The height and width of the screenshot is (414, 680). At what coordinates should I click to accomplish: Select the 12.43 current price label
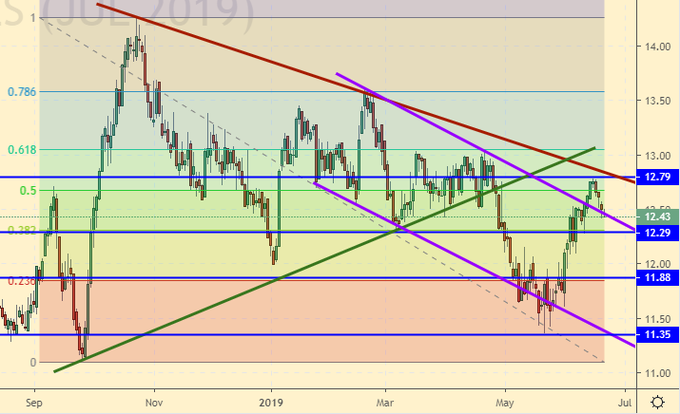coord(657,216)
